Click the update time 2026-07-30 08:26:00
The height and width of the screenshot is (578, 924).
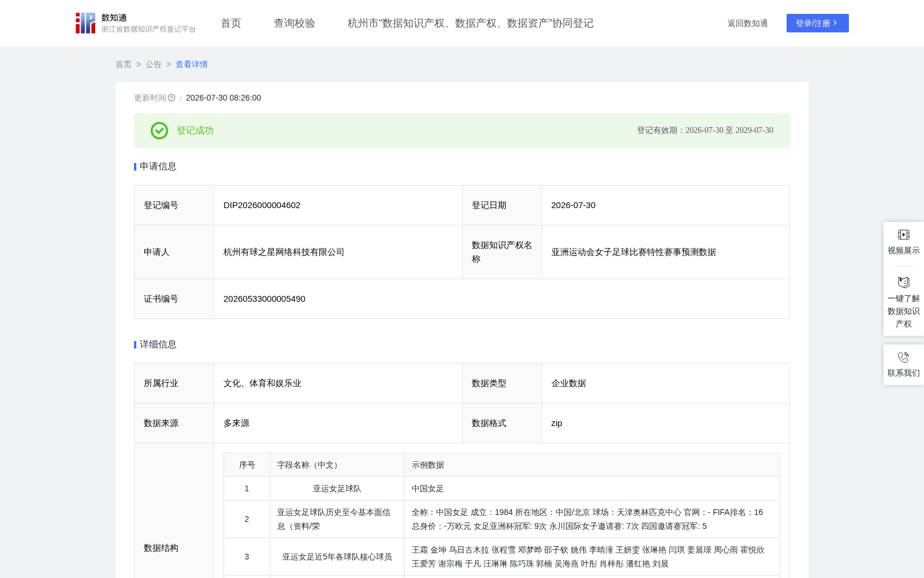point(223,98)
